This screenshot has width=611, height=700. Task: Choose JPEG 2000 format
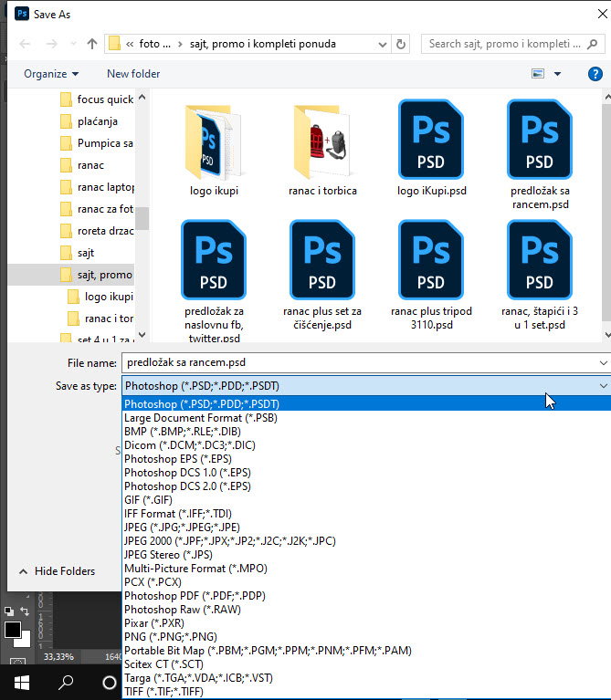coord(366,541)
